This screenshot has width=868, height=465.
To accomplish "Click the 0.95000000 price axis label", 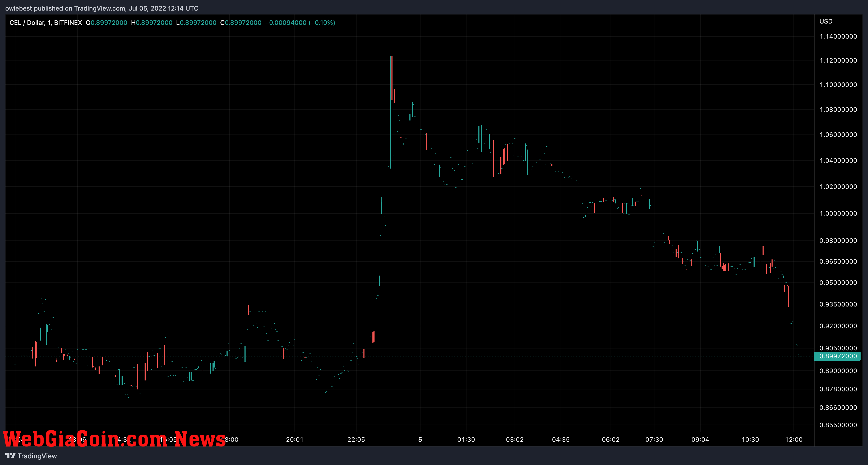I will tap(838, 282).
